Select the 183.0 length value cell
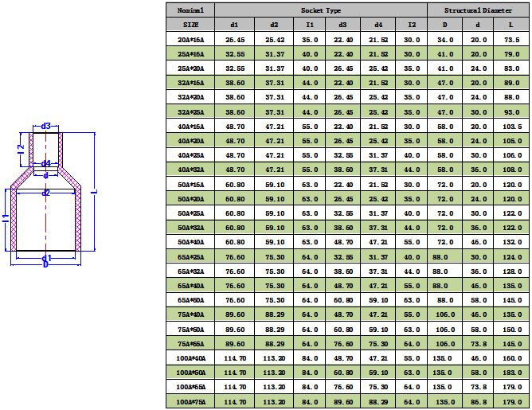Viewport: 532px width, 410px height. [x=511, y=373]
